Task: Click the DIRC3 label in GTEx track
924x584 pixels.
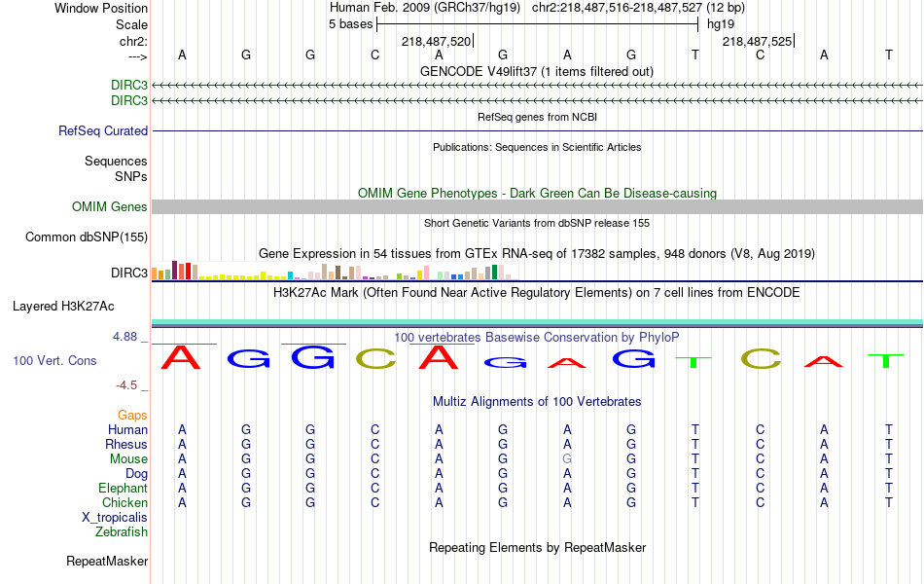Action: [x=129, y=273]
